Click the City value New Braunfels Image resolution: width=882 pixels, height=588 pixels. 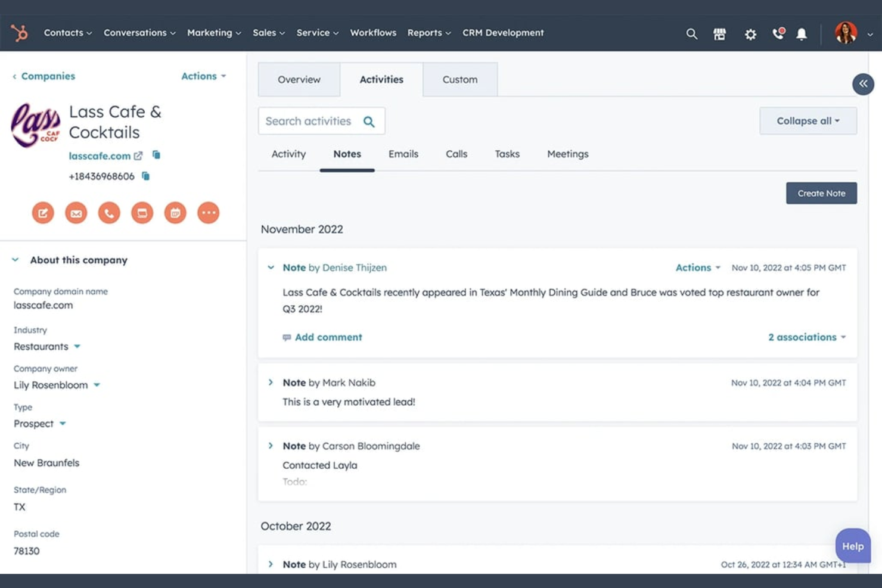pyautogui.click(x=46, y=463)
